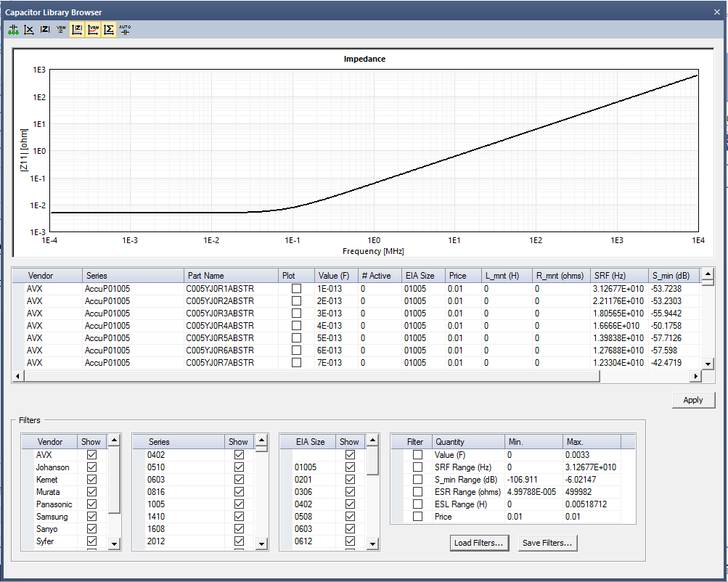Toggle the highlighted |Z| impedance plot icon
Viewport: 728px width, 582px height.
(77, 30)
